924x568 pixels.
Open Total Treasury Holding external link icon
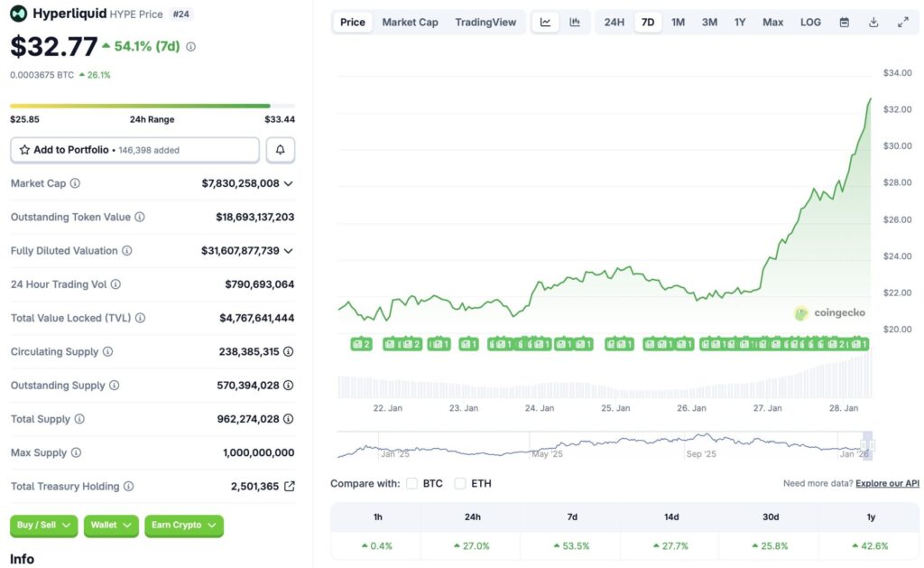(289, 487)
